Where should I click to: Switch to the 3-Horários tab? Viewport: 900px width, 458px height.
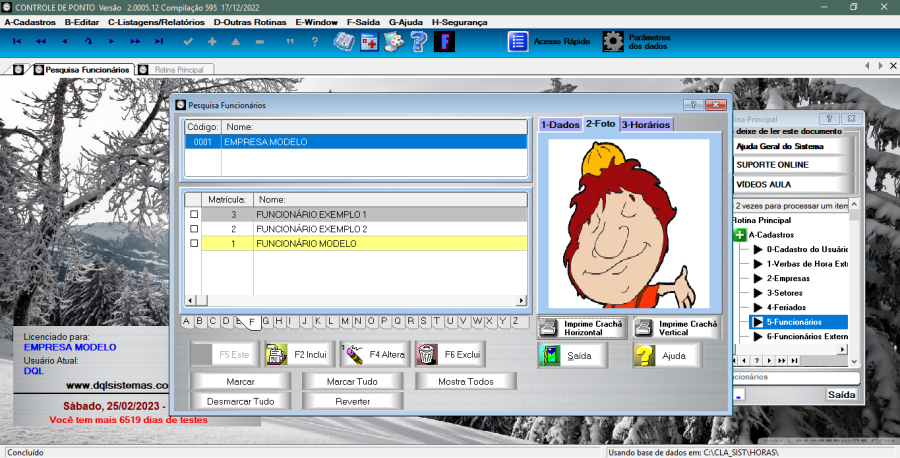pos(645,125)
